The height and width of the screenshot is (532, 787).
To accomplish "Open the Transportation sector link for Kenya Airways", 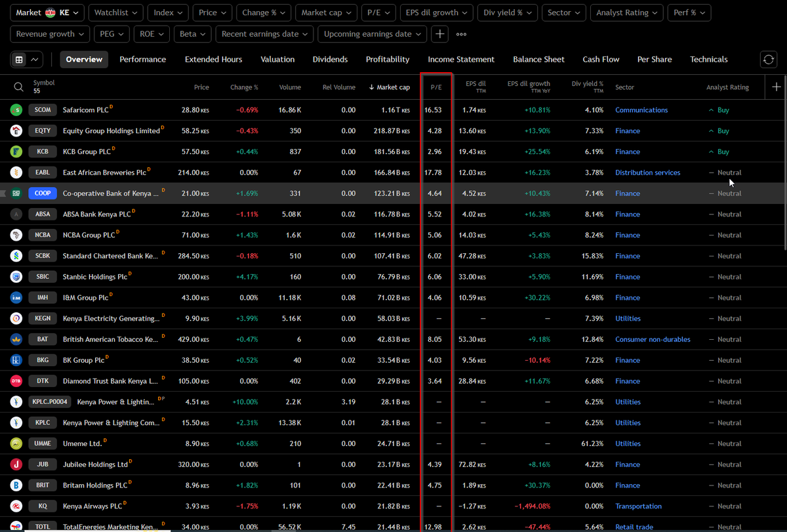I will (638, 506).
